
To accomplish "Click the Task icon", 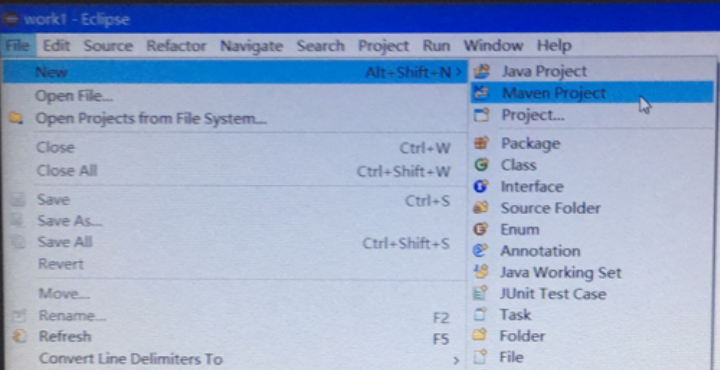I will (480, 314).
